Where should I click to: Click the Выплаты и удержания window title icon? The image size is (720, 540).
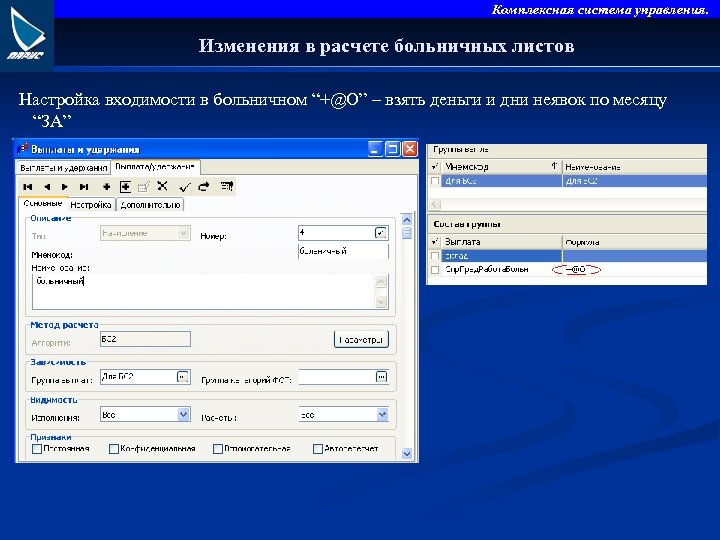[x=22, y=149]
